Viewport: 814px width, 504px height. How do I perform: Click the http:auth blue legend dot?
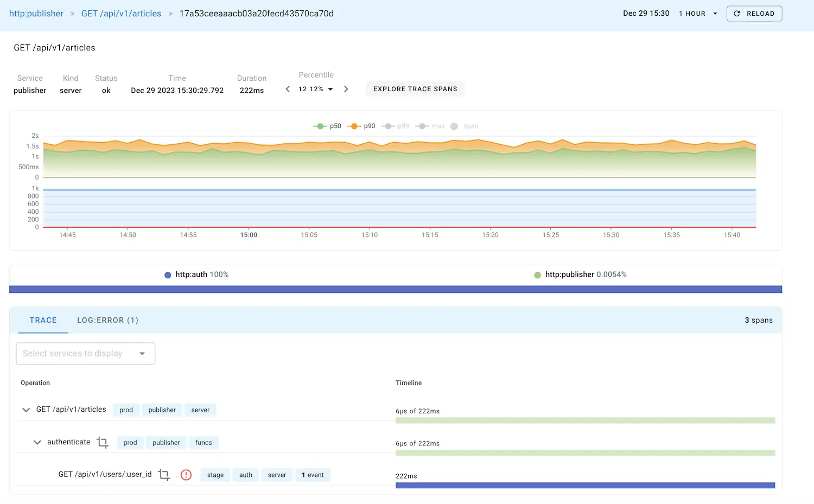(168, 275)
